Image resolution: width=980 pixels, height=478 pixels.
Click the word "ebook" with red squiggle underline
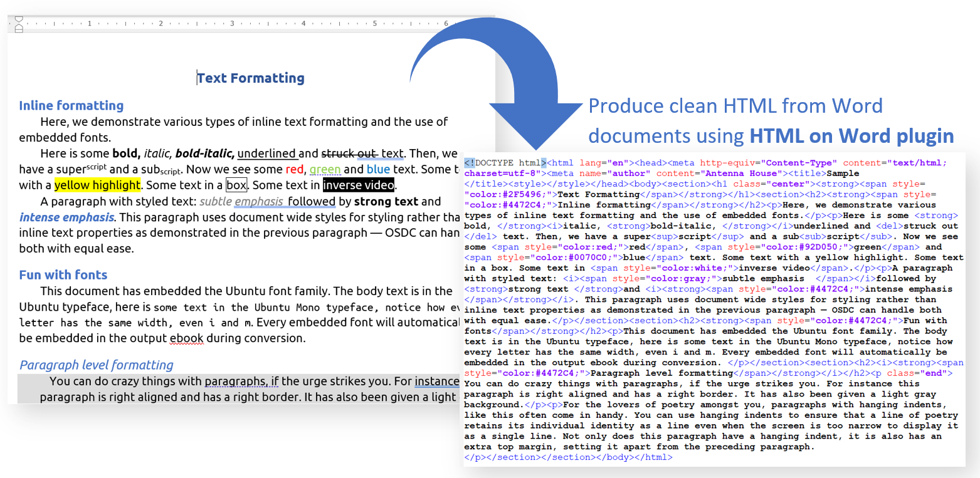click(x=186, y=339)
